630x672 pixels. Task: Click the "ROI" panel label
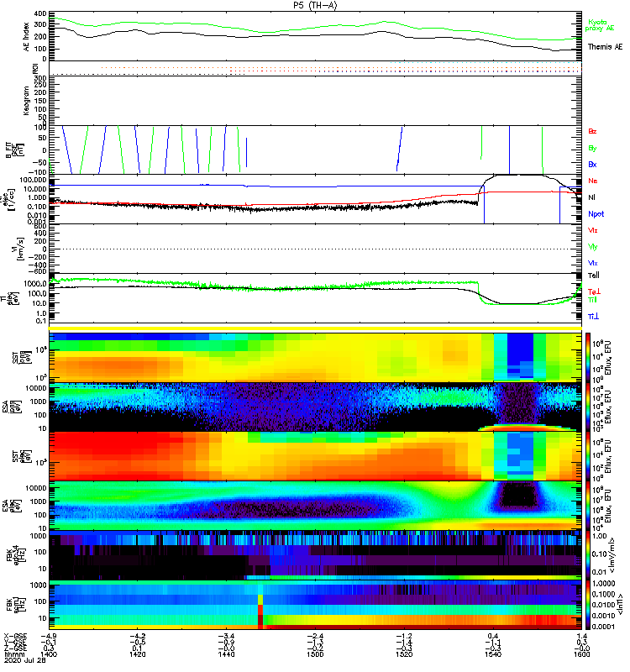tap(35, 69)
